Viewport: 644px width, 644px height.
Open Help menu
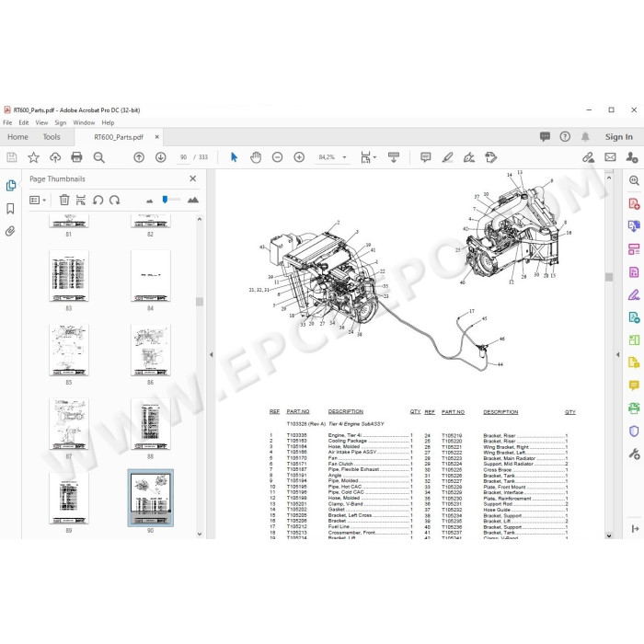click(x=108, y=122)
